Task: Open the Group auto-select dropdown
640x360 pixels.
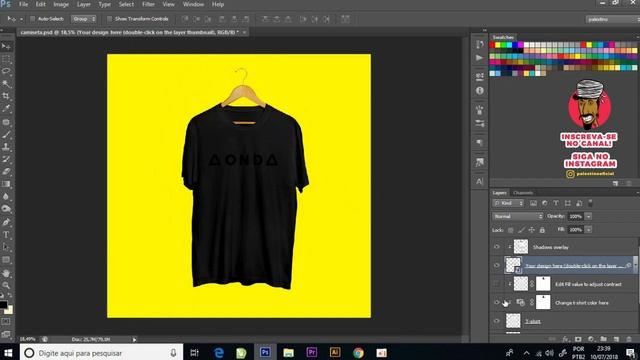Action: click(84, 19)
